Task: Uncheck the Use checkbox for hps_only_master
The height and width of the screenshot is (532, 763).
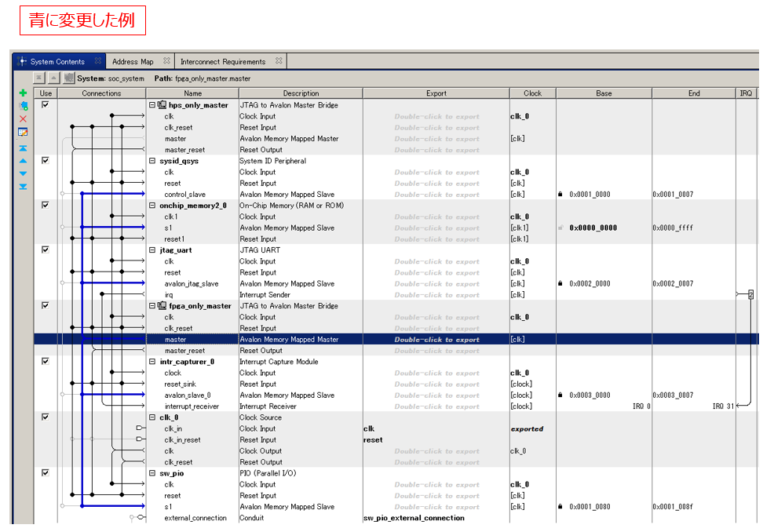Action: pyautogui.click(x=46, y=105)
